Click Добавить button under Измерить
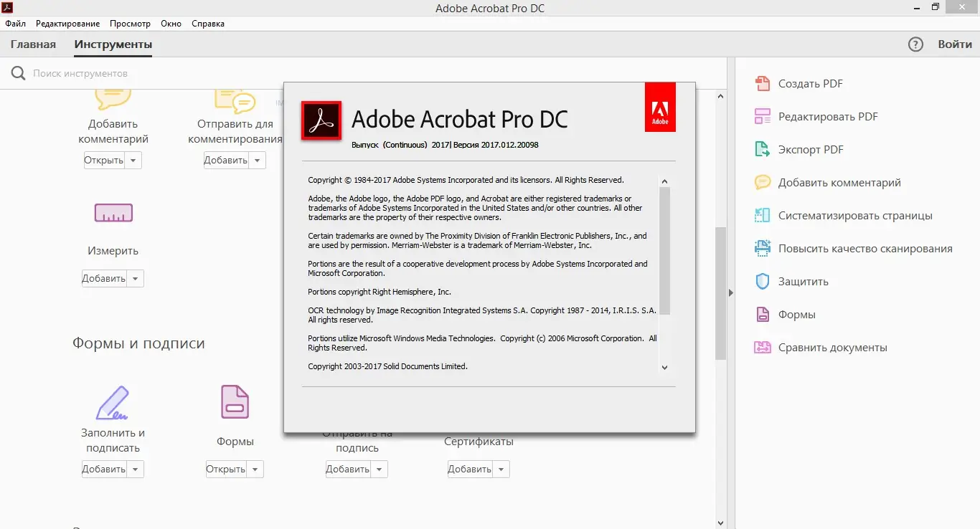This screenshot has width=980, height=529. click(x=104, y=279)
